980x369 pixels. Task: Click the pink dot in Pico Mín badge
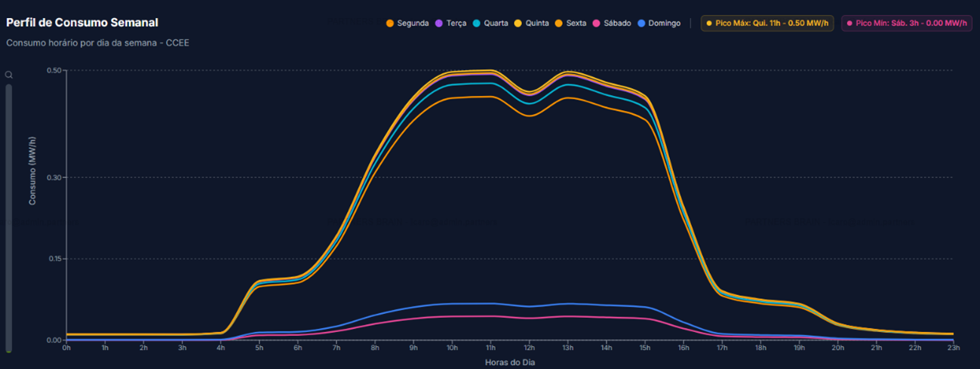click(849, 23)
